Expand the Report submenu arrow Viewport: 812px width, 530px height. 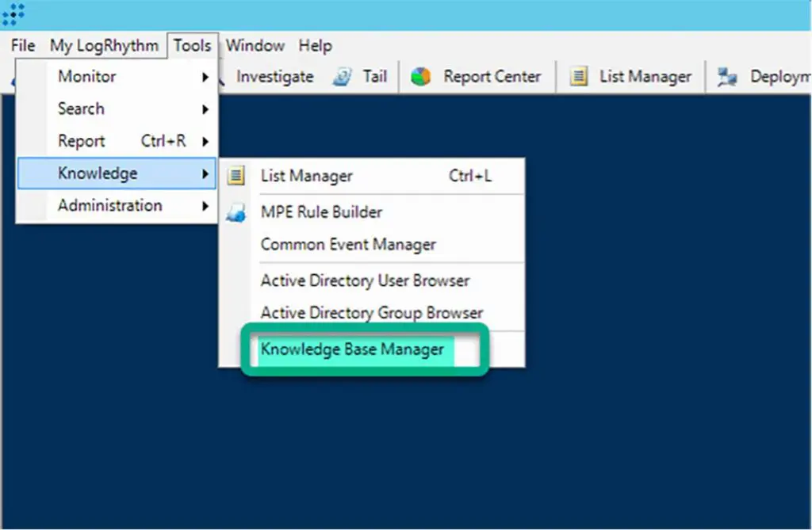click(x=205, y=142)
